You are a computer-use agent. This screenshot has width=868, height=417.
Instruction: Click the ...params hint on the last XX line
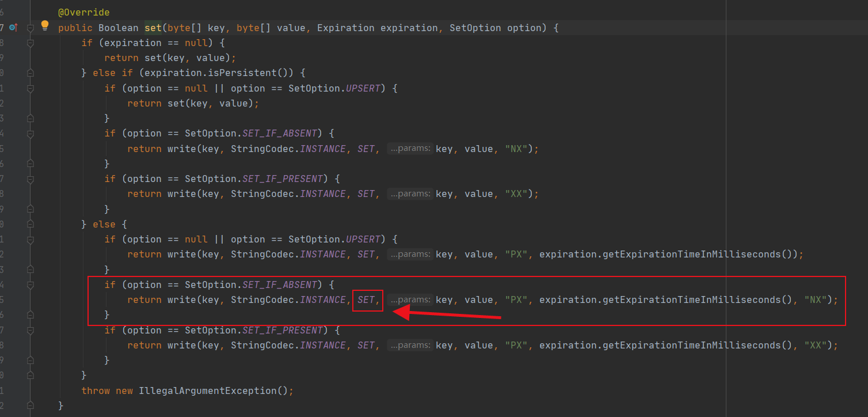410,344
